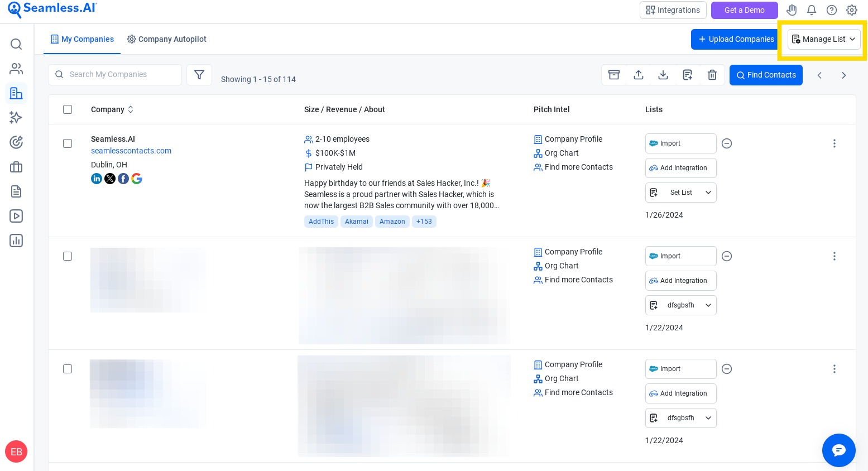Screen dimensions: 868x471
Task: Click the Seamless.AI logo
Action: (x=52, y=9)
